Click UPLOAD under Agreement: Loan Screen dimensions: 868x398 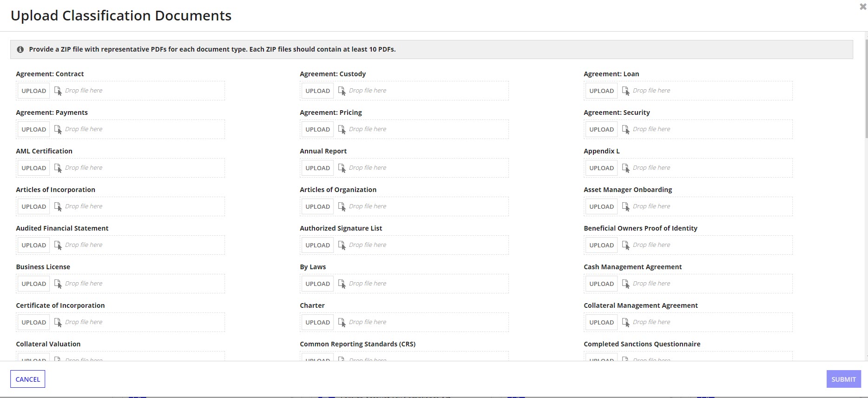tap(602, 91)
